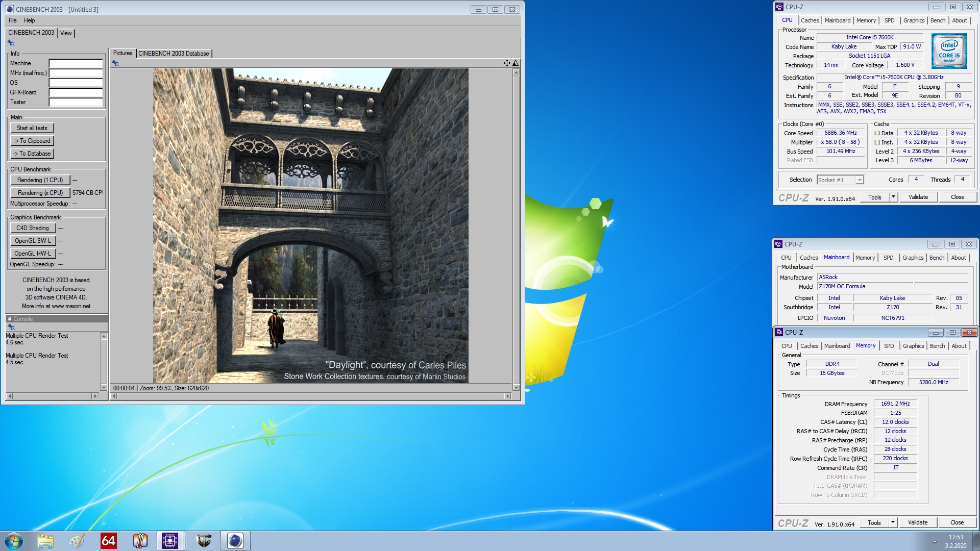Click the Start all tests button
The width and height of the screenshot is (980, 551).
(x=32, y=128)
